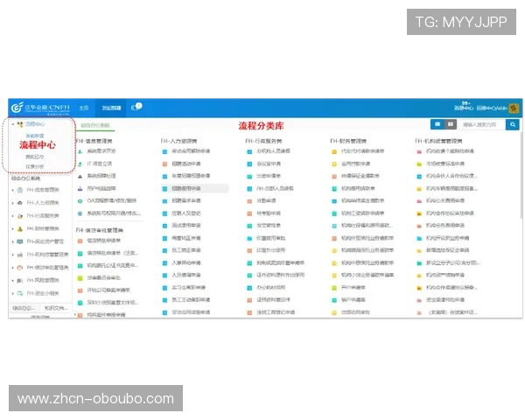Open the notification icon with badge 2
This screenshot has height=420, width=525.
136,107
